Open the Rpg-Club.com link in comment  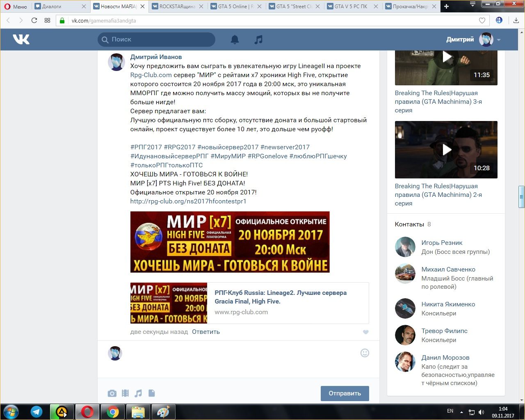pyautogui.click(x=151, y=75)
